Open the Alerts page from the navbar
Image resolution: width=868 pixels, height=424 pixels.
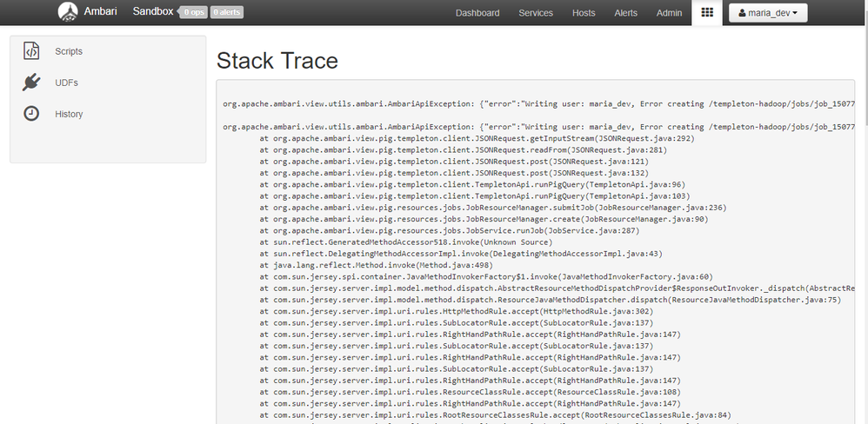click(625, 13)
